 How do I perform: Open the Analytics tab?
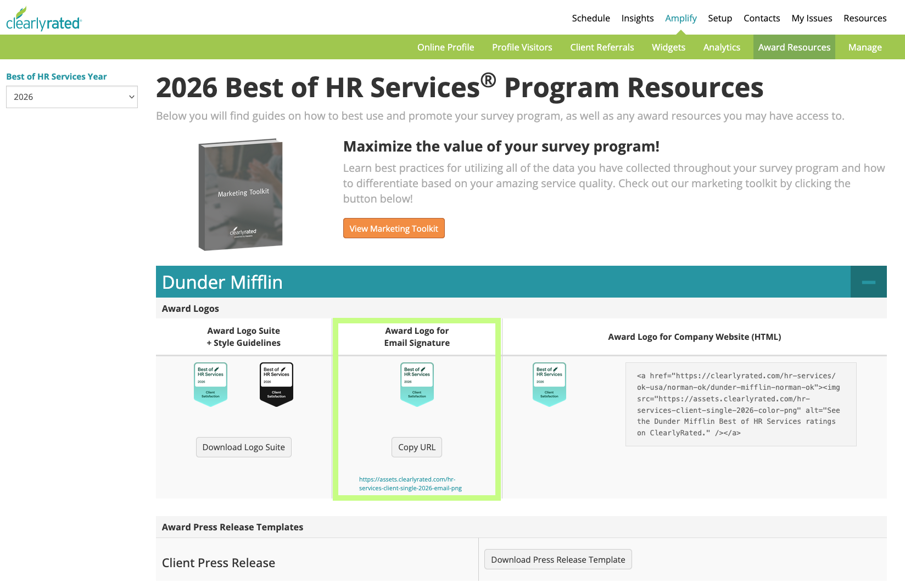coord(722,47)
